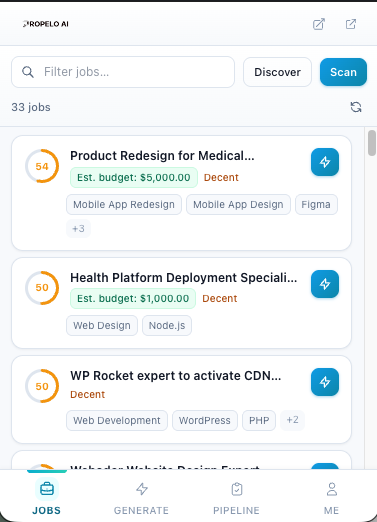Viewport: 377px width, 522px height.
Task: Click the Me profile icon
Action: (x=332, y=489)
